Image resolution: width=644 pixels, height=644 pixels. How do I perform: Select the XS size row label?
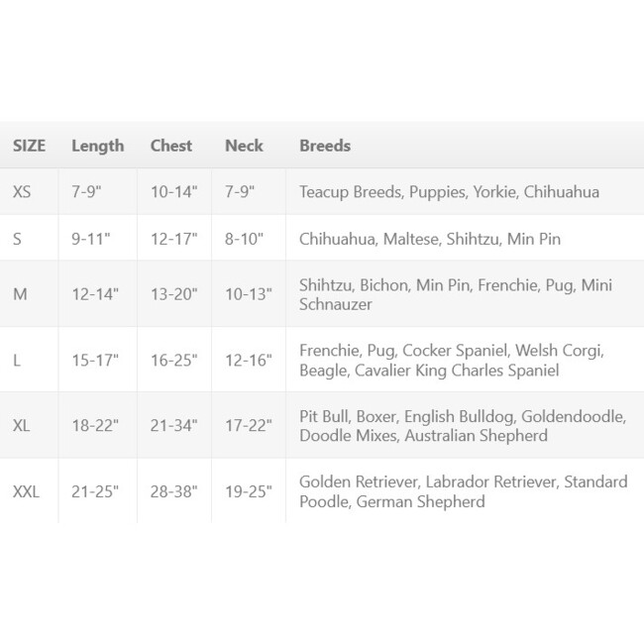click(x=22, y=192)
